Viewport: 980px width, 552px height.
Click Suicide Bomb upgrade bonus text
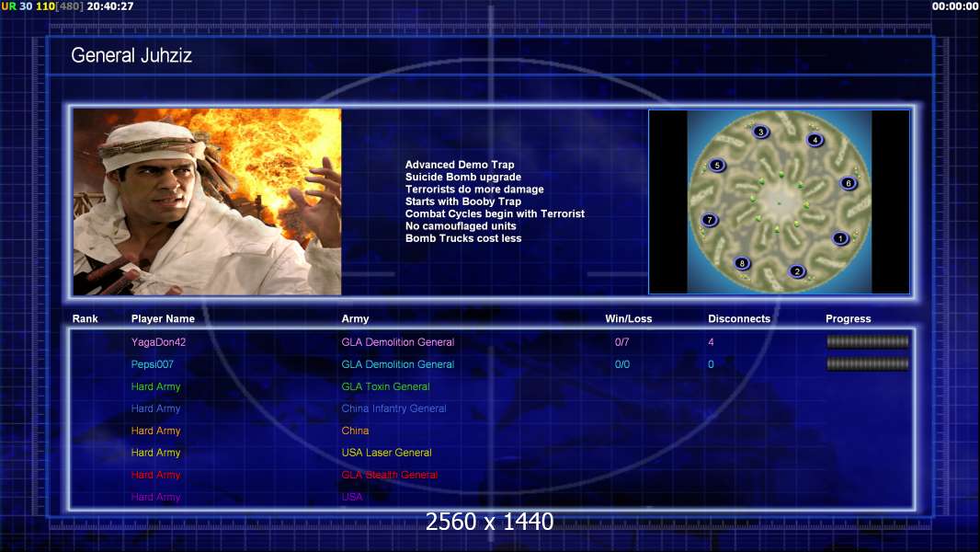pos(463,177)
